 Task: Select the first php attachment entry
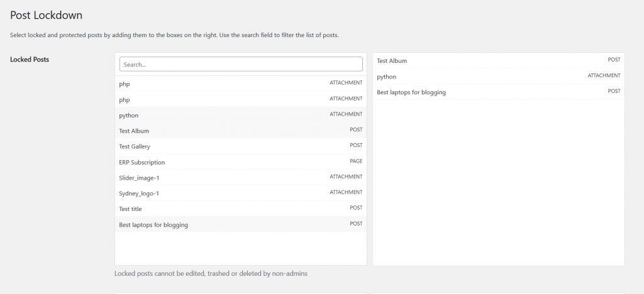[241, 84]
